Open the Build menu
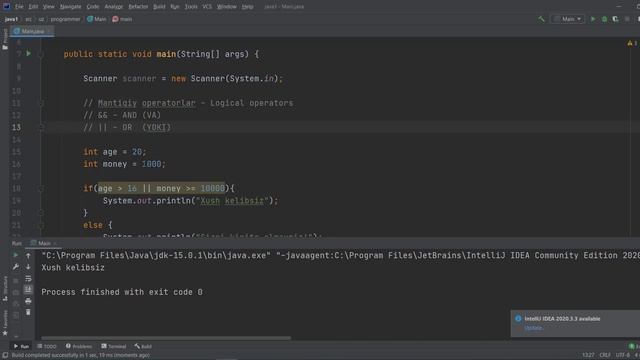640x360 pixels. tap(159, 7)
